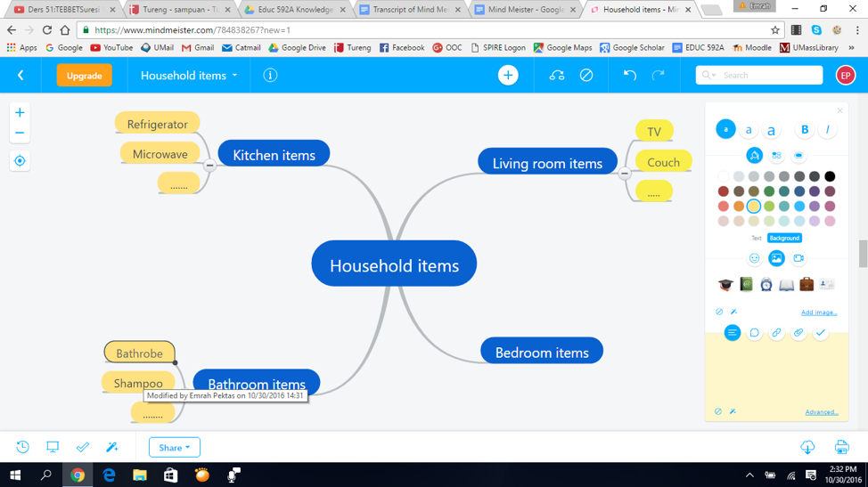Open the emoji icons picker
This screenshot has height=487, width=868.
click(x=754, y=258)
